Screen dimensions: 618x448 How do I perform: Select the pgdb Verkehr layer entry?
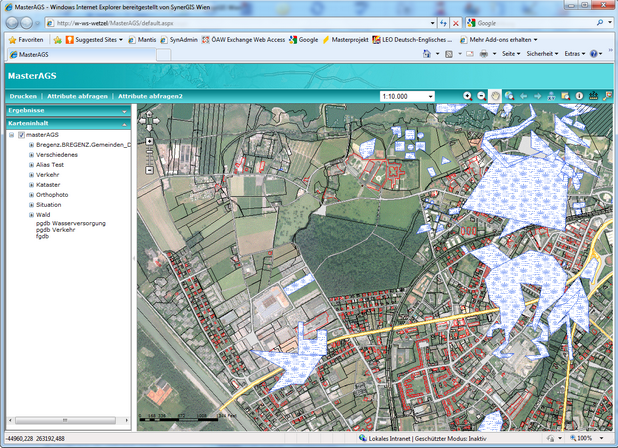click(56, 230)
